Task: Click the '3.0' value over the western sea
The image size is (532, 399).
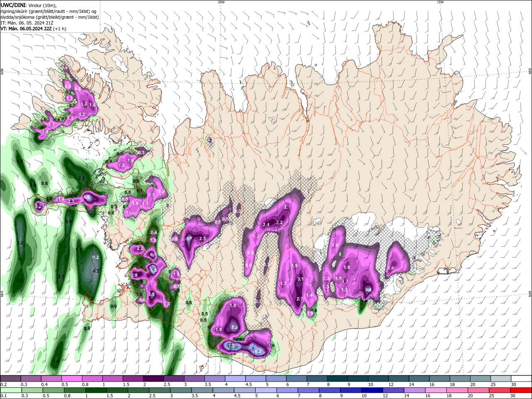Action: 69,222
